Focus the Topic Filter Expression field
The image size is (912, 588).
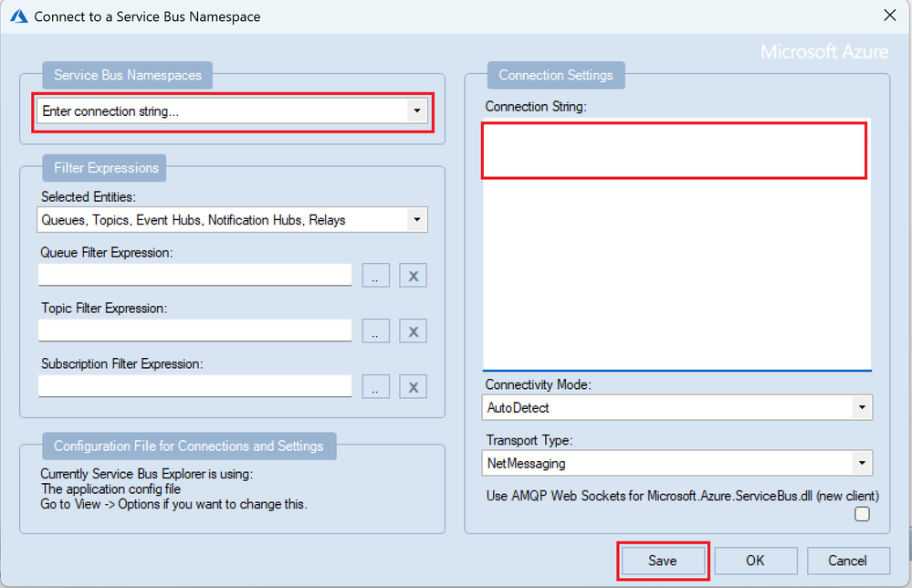[x=194, y=331]
